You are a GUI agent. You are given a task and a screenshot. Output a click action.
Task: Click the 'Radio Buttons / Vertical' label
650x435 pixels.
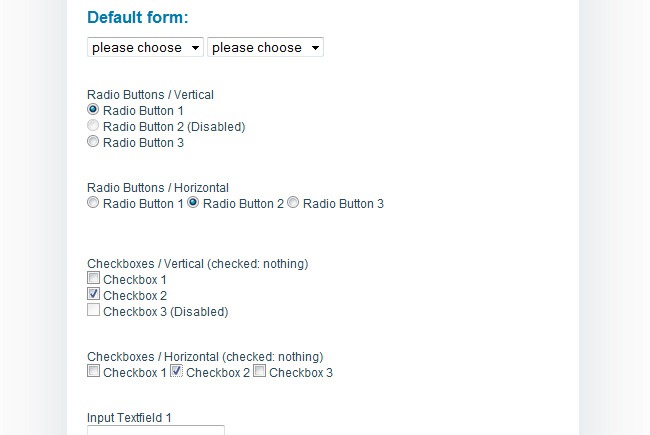tap(150, 95)
